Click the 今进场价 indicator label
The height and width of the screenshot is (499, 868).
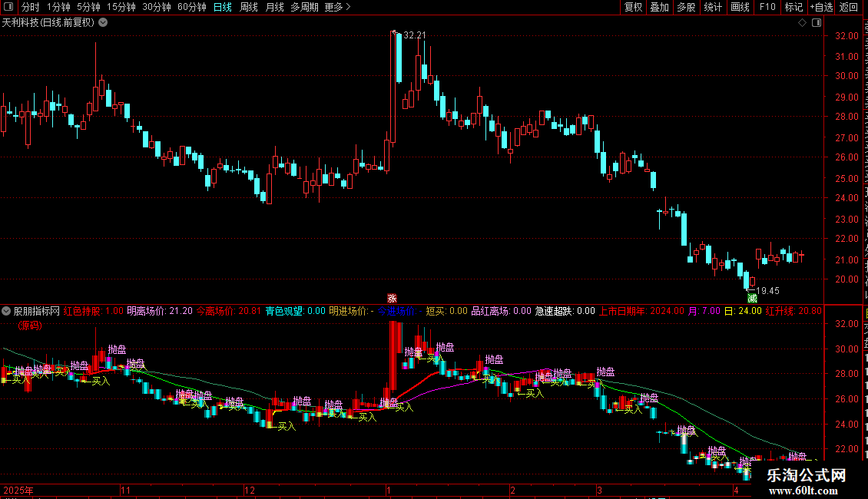click(399, 311)
